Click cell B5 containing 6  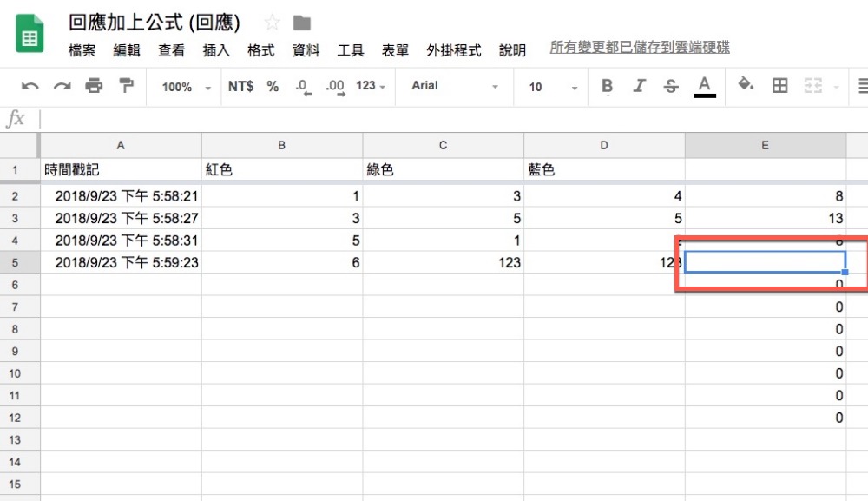(x=282, y=262)
